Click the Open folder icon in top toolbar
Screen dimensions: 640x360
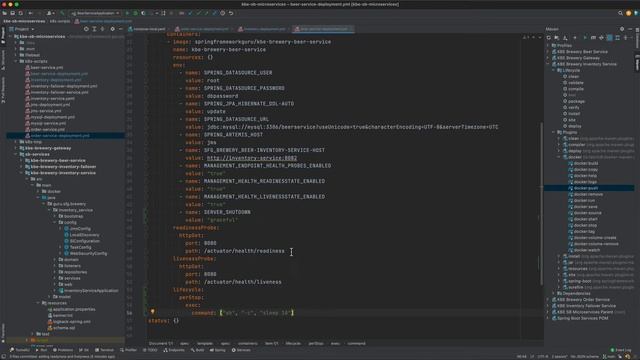[x=4, y=13]
